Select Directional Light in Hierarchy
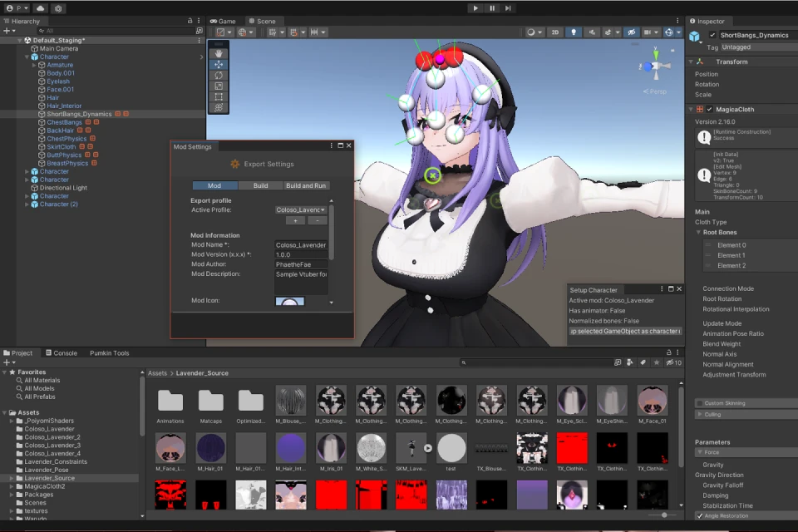This screenshot has height=532, width=798. click(63, 188)
